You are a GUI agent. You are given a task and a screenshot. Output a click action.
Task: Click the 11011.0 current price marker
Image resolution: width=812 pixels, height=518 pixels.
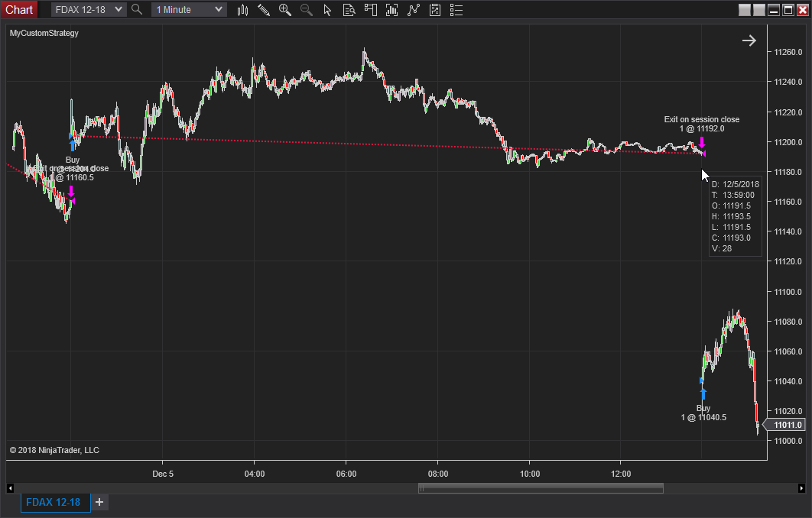[x=785, y=425]
